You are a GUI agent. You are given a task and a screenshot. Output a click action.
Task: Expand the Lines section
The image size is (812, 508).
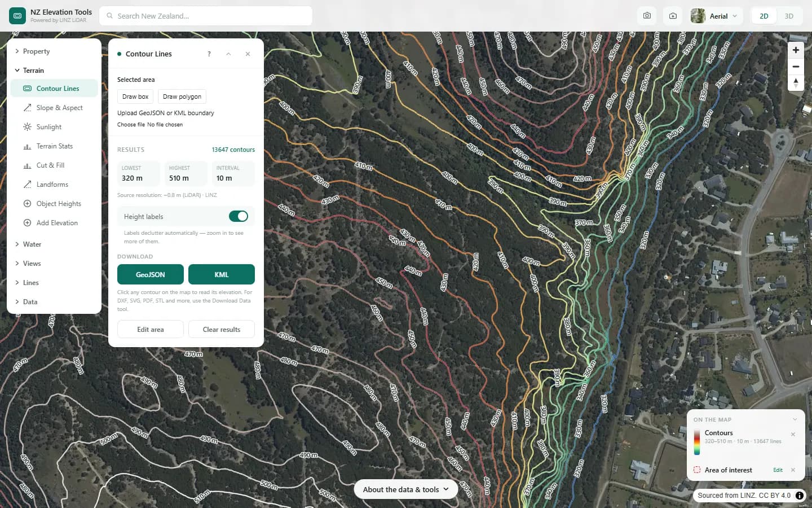coord(54,283)
